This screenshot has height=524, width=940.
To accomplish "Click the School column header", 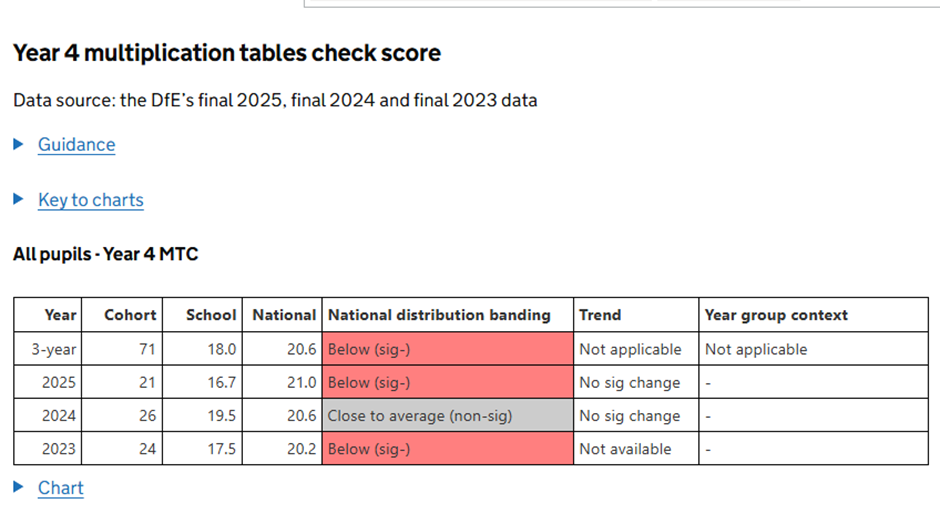I will pos(211,315).
